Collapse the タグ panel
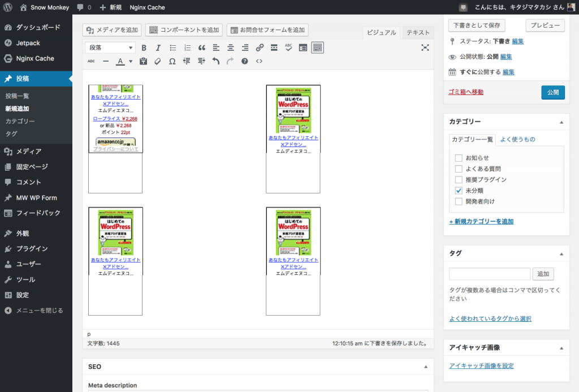579x392 pixels. (x=561, y=253)
